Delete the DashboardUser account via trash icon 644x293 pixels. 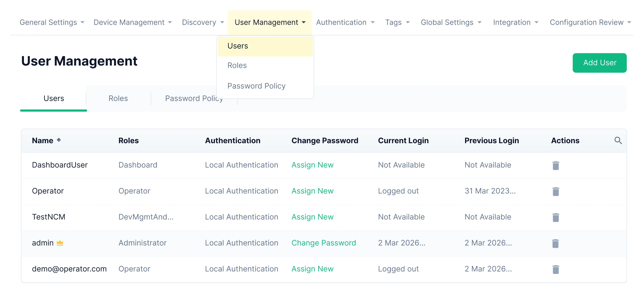pos(555,165)
